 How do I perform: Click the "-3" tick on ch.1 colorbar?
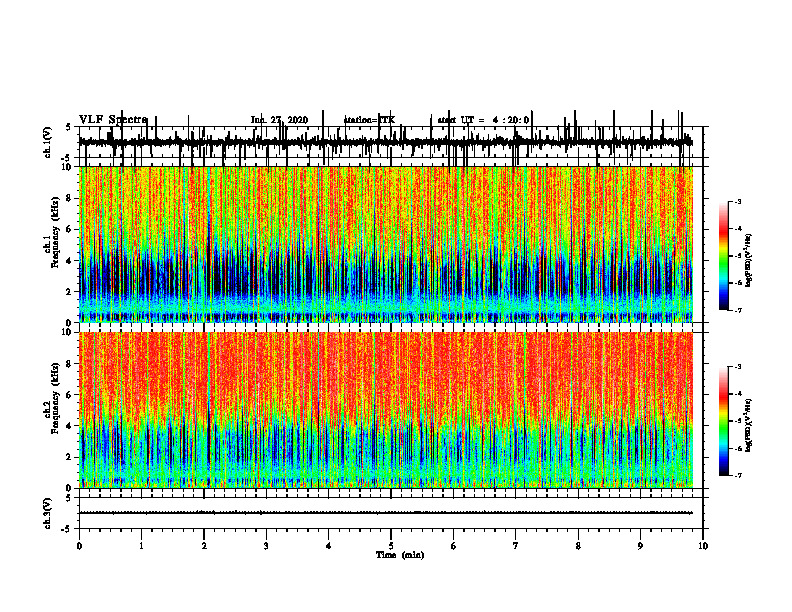coord(737,202)
